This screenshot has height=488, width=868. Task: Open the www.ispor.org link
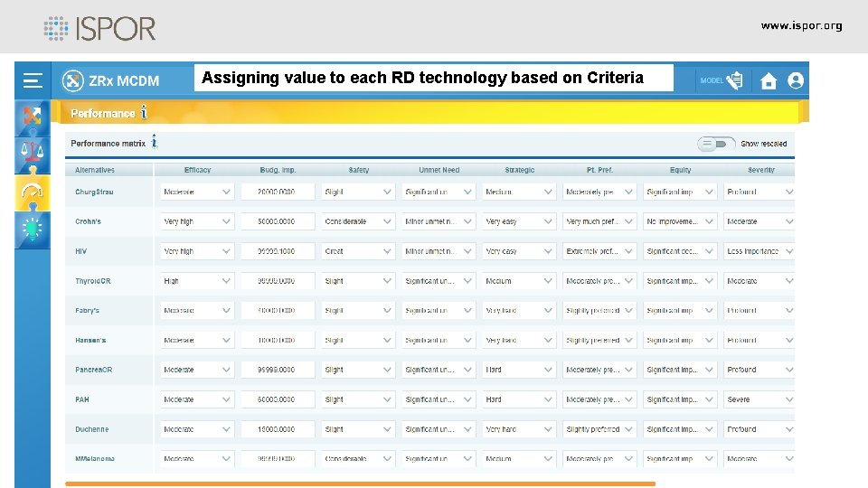pos(801,25)
